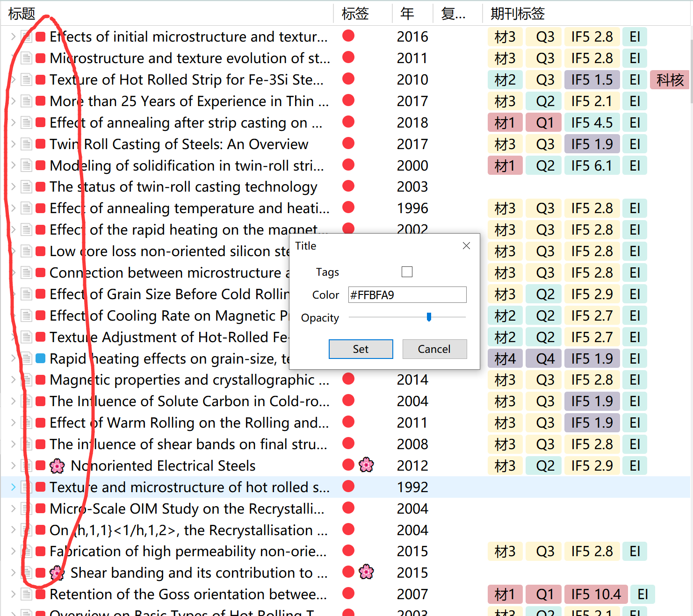Close the Title dialog with the X
693x616 pixels.
pyautogui.click(x=466, y=246)
